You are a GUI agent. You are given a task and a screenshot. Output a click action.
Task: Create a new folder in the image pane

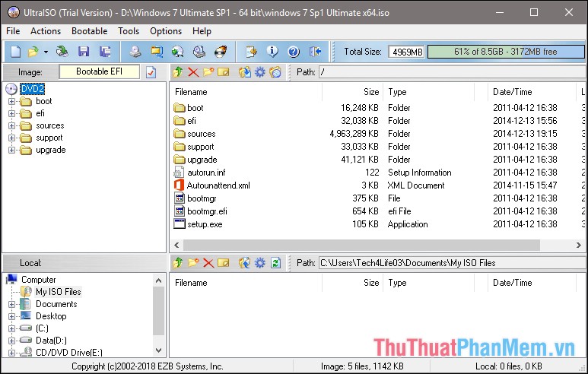208,71
